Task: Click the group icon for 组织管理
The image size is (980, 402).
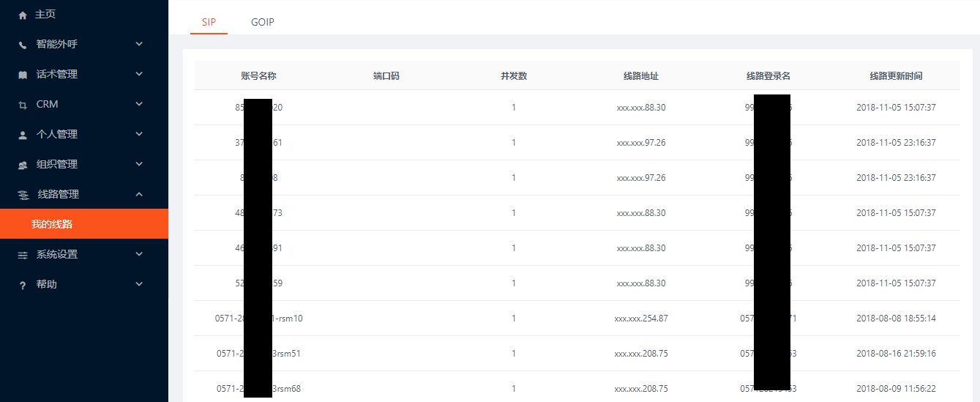Action: 23,165
